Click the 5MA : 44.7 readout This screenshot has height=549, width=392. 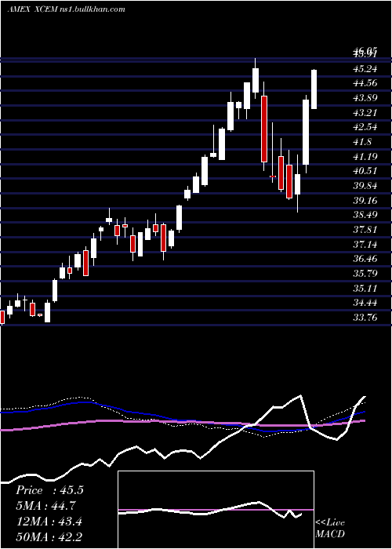[45, 506]
